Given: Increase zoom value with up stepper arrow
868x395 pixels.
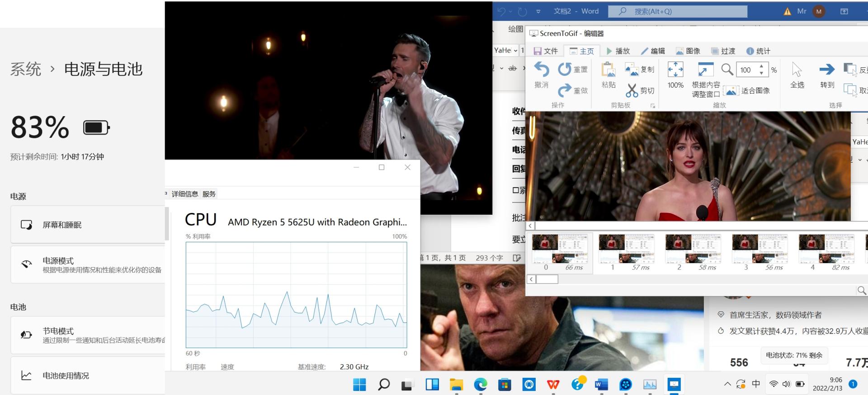Looking at the screenshot, I should (x=762, y=66).
